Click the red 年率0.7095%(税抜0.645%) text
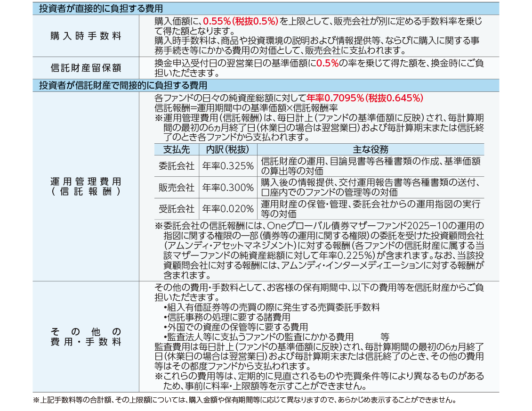The height and width of the screenshot is (411, 532). click(x=364, y=98)
